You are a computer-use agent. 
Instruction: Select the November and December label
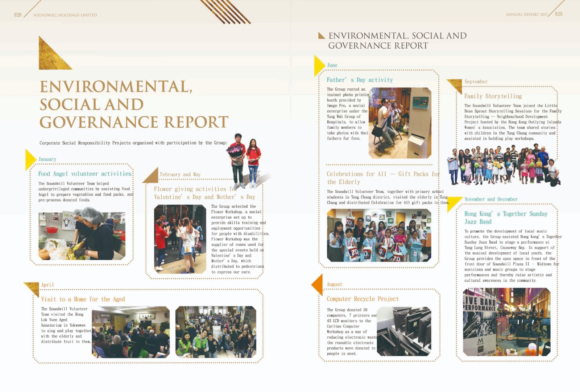tap(491, 199)
